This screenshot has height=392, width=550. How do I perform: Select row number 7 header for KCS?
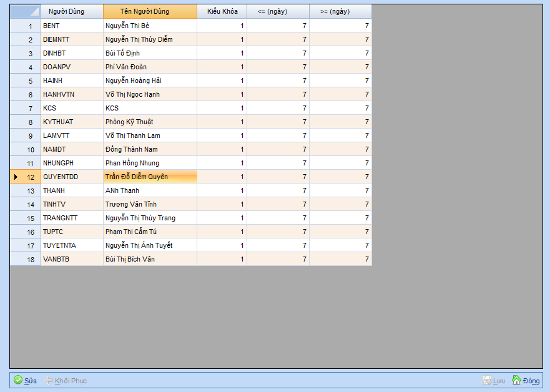25,108
